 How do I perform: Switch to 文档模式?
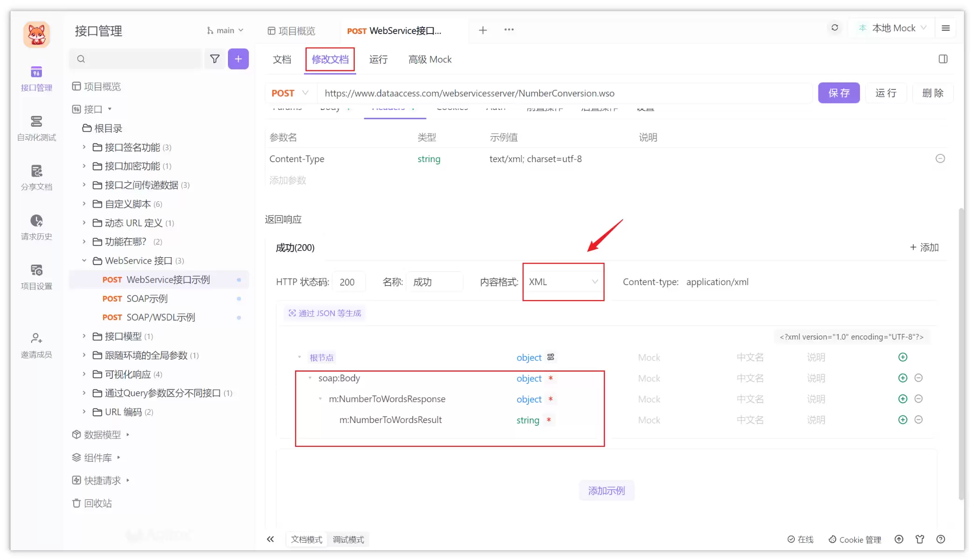(306, 540)
